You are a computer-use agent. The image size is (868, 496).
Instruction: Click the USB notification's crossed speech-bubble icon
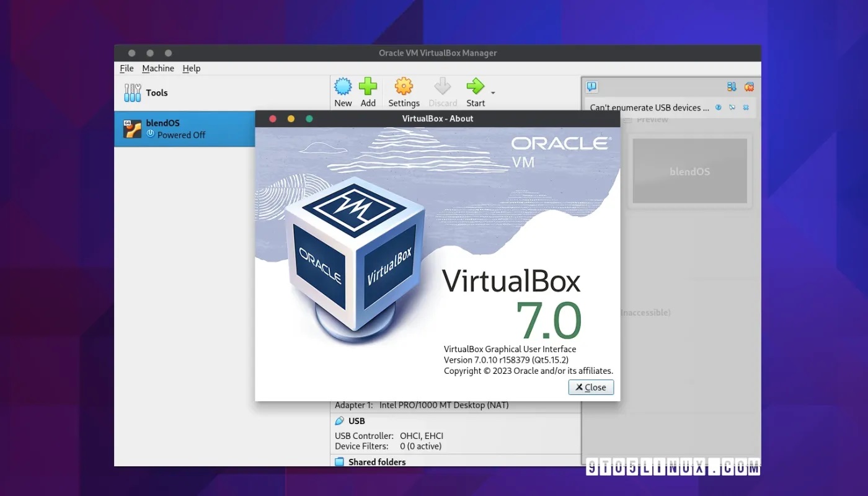(x=732, y=107)
